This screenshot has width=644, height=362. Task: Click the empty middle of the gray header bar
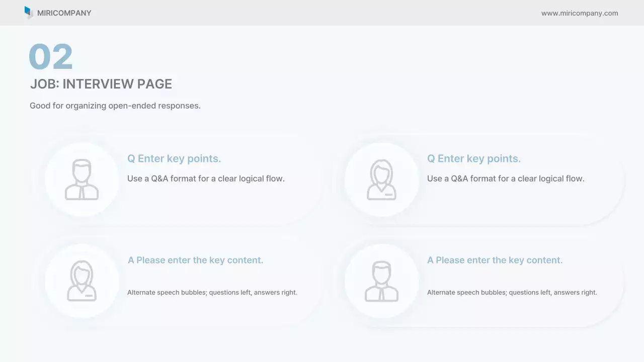pyautogui.click(x=322, y=13)
